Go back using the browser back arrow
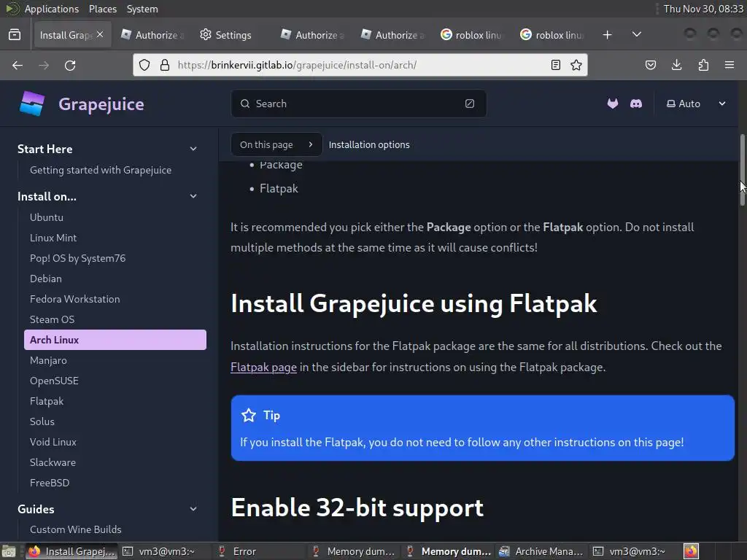The image size is (747, 560). (x=18, y=65)
